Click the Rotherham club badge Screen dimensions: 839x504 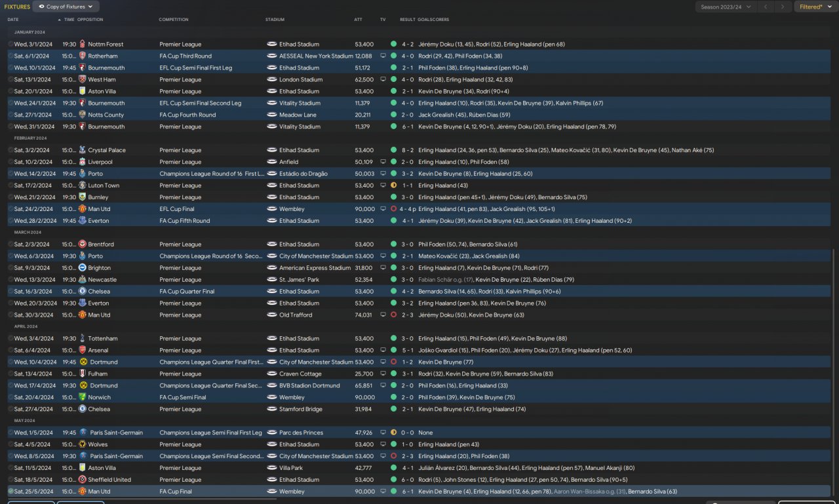click(83, 56)
